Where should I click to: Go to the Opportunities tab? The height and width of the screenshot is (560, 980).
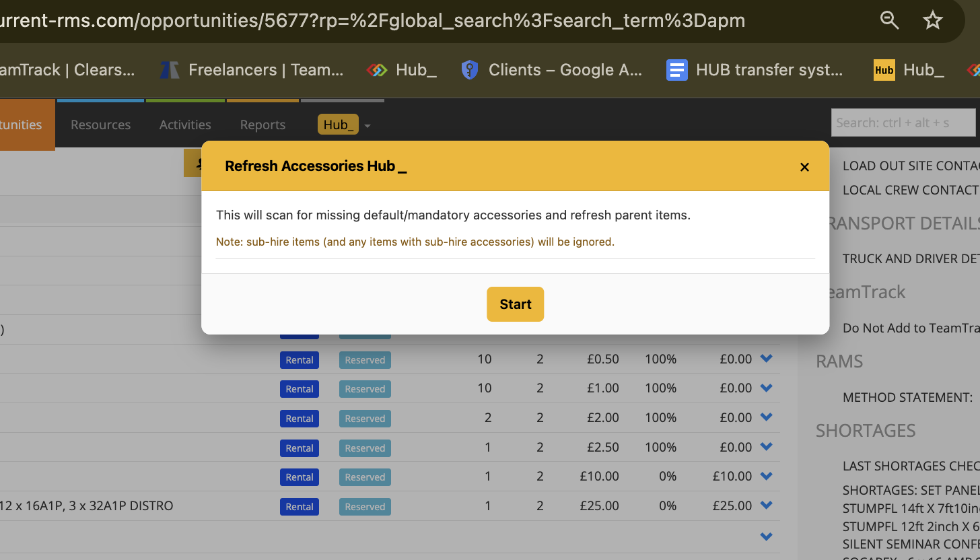click(x=27, y=125)
